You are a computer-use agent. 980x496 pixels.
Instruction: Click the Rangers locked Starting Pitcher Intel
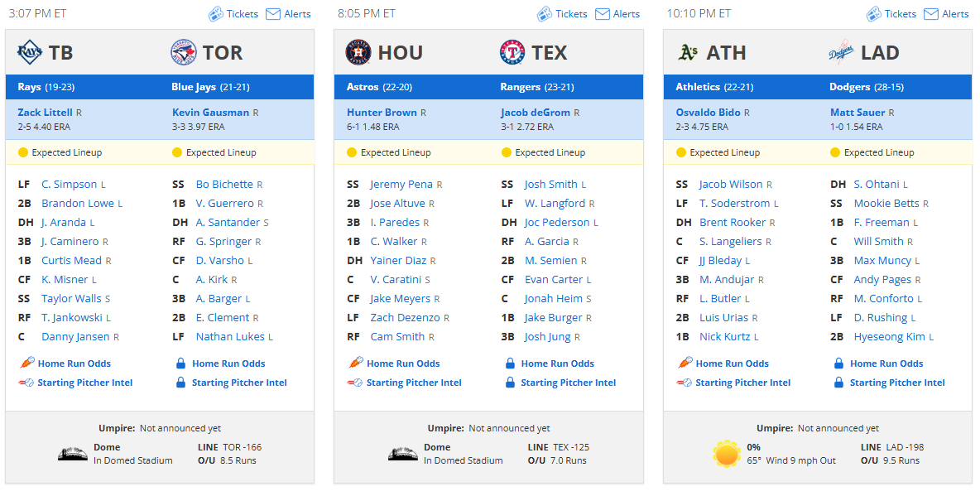tap(568, 383)
